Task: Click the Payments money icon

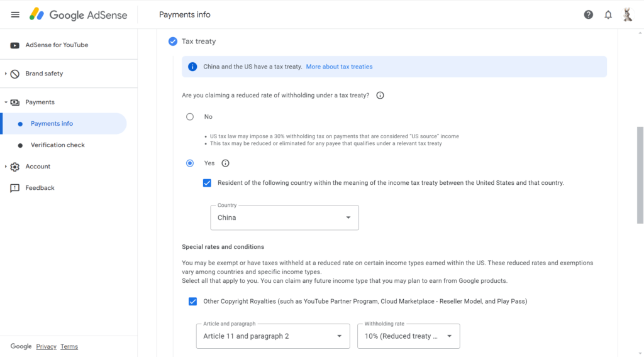Action: [x=15, y=102]
